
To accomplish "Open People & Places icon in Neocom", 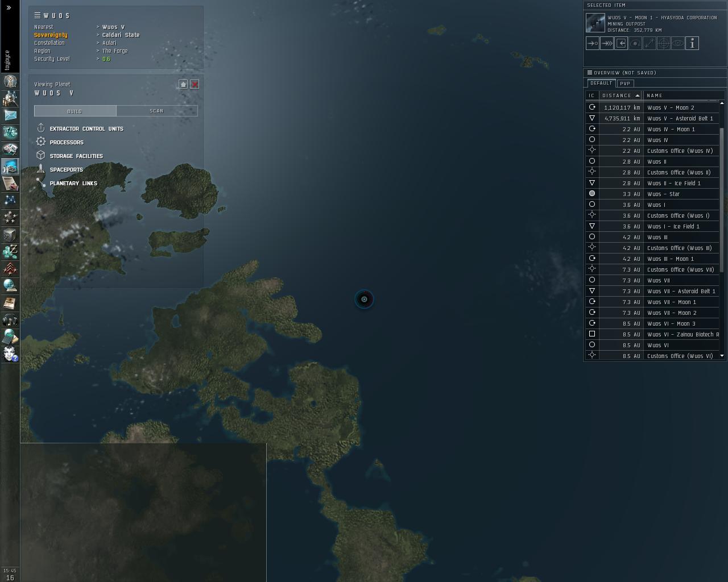I will coord(10,98).
